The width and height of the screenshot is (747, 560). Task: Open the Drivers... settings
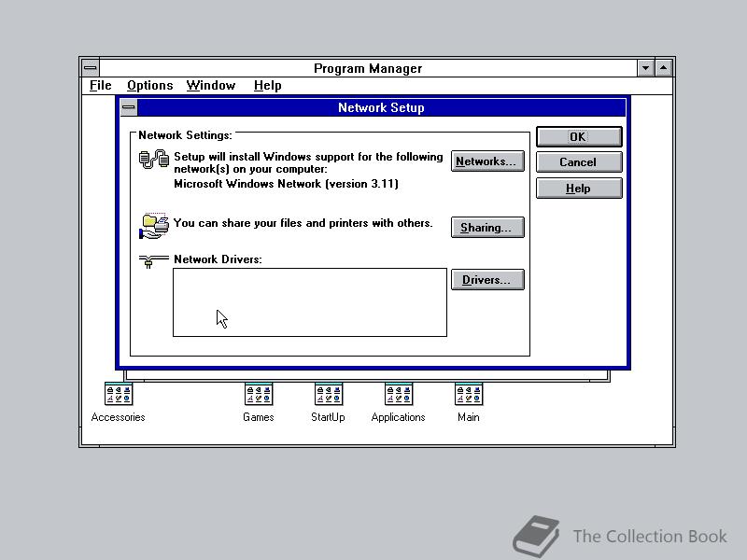[487, 280]
